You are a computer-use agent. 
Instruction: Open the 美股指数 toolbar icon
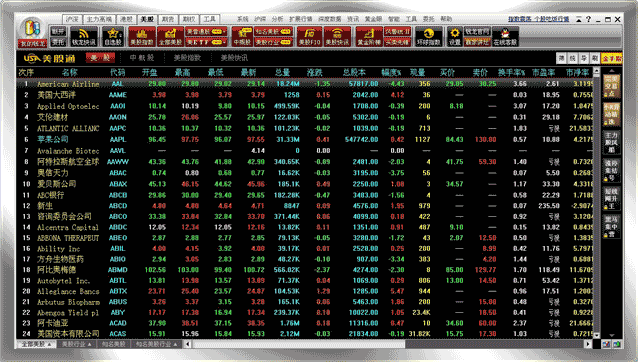click(x=142, y=36)
